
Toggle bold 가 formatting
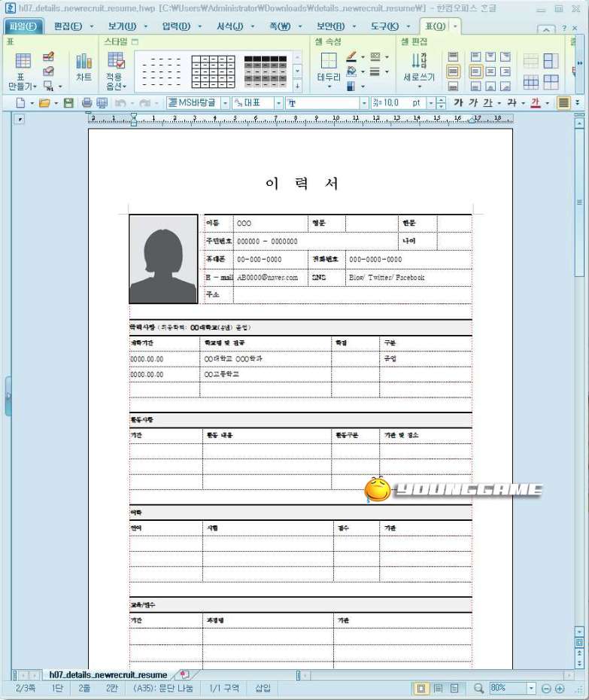click(x=458, y=102)
